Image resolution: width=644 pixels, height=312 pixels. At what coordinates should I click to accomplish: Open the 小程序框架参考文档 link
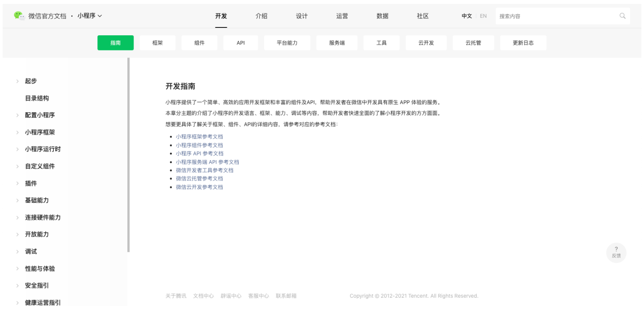click(x=199, y=137)
